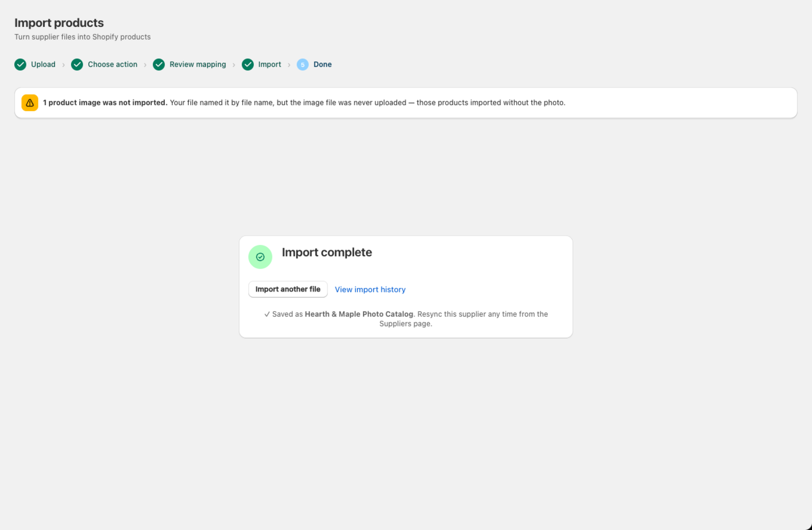
Task: Open the Choose action step
Action: [113, 64]
